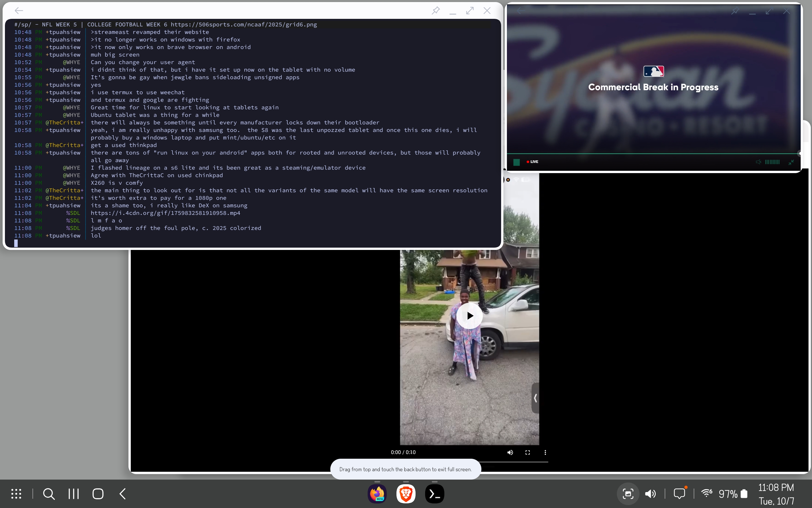Open the recent apps button
812x508 pixels.
[x=73, y=494]
